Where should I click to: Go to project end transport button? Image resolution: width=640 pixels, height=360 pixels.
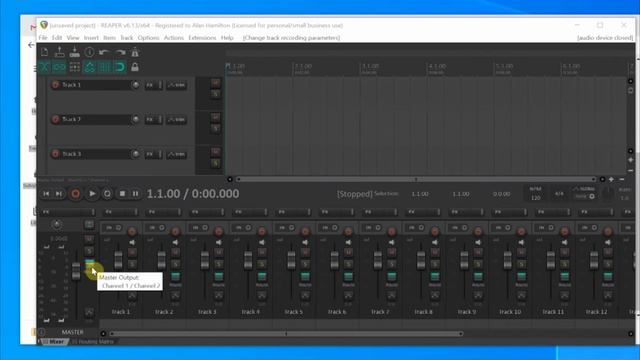point(59,194)
